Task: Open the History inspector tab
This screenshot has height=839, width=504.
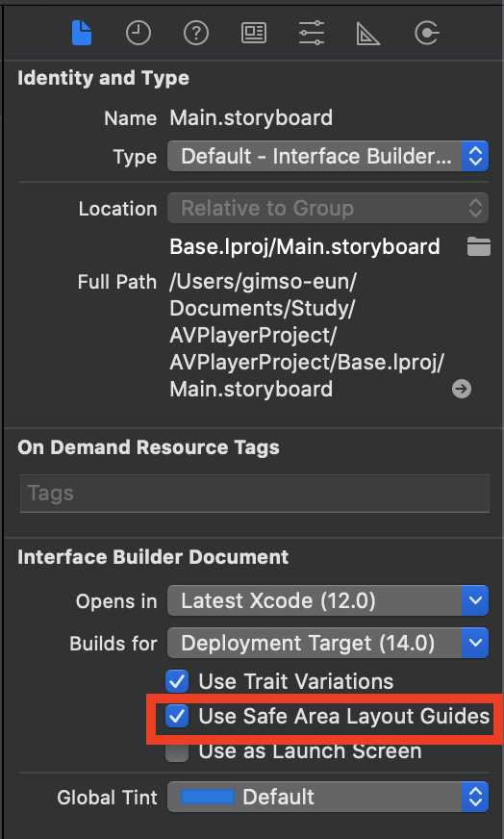Action: click(139, 33)
